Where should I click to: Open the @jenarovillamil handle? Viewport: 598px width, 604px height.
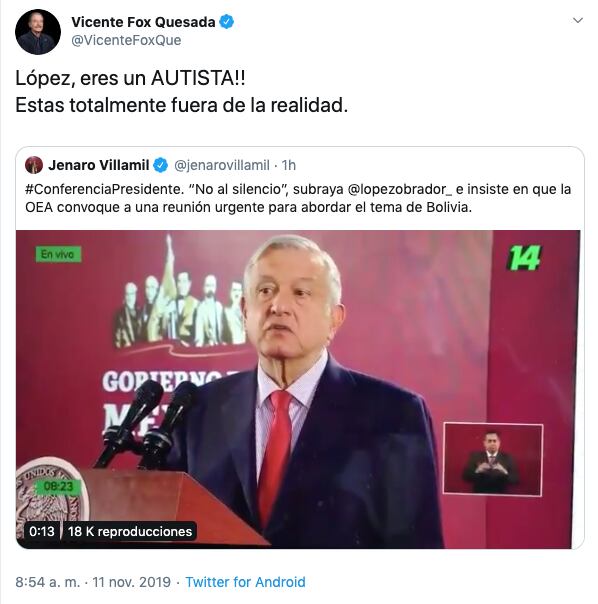[222, 165]
